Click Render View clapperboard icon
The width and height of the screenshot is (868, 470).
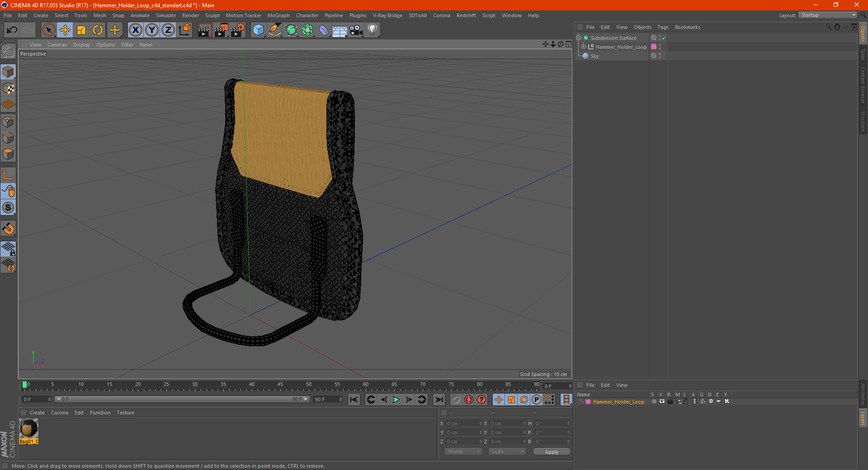tap(204, 30)
